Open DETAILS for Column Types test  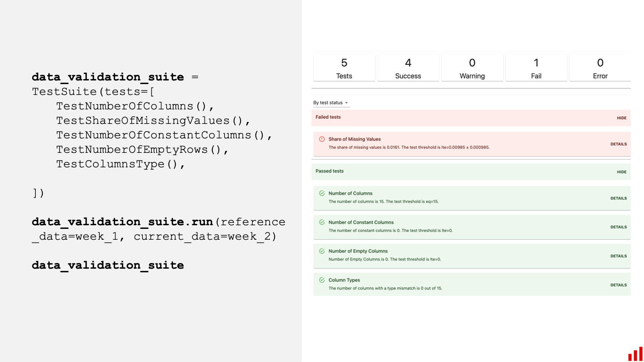(619, 284)
